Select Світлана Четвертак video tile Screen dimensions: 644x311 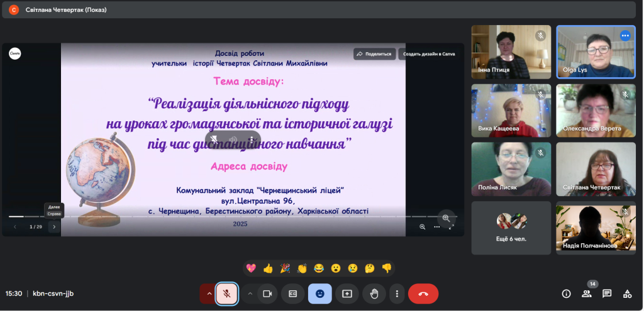596,169
